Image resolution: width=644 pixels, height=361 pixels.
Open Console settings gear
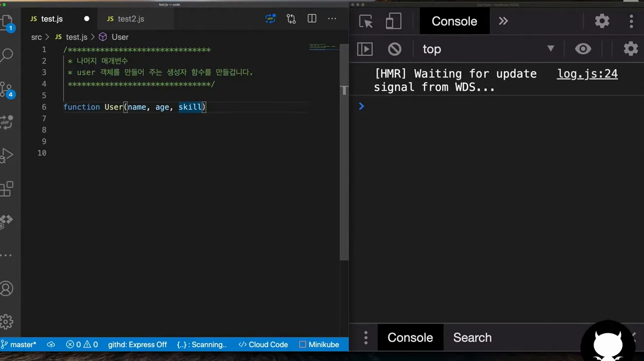(x=631, y=49)
